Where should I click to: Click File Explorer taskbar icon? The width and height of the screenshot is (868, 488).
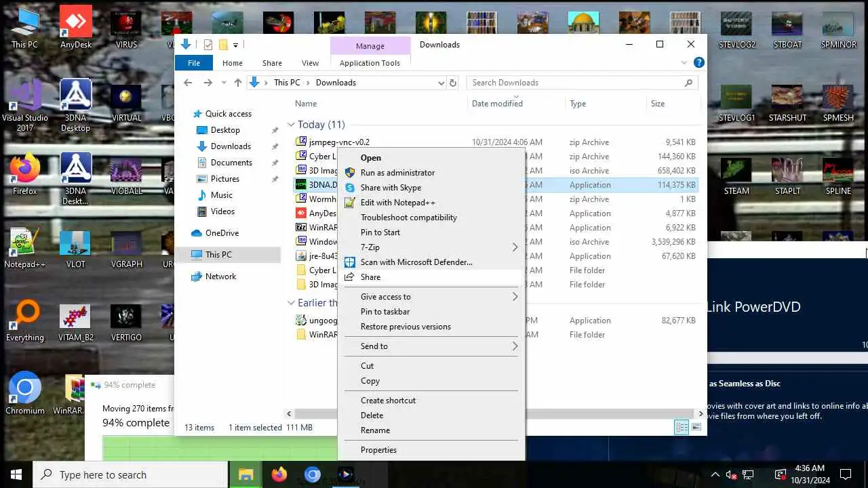pyautogui.click(x=245, y=474)
